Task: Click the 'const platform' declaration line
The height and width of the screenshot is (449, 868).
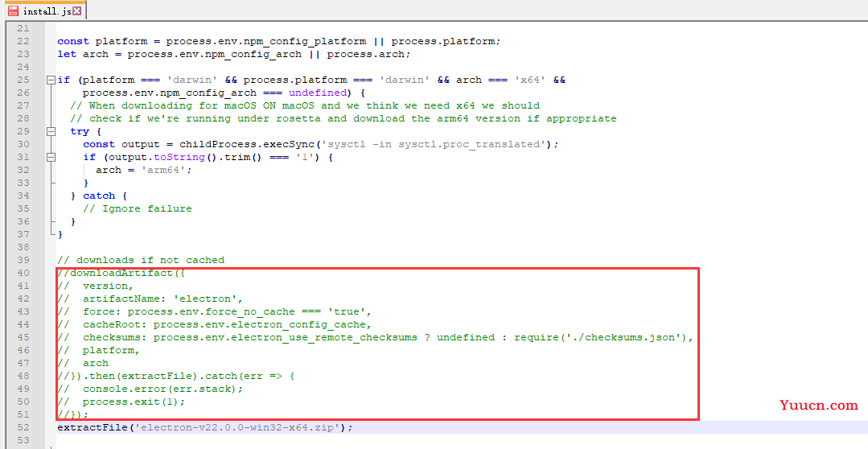Action: [x=279, y=42]
